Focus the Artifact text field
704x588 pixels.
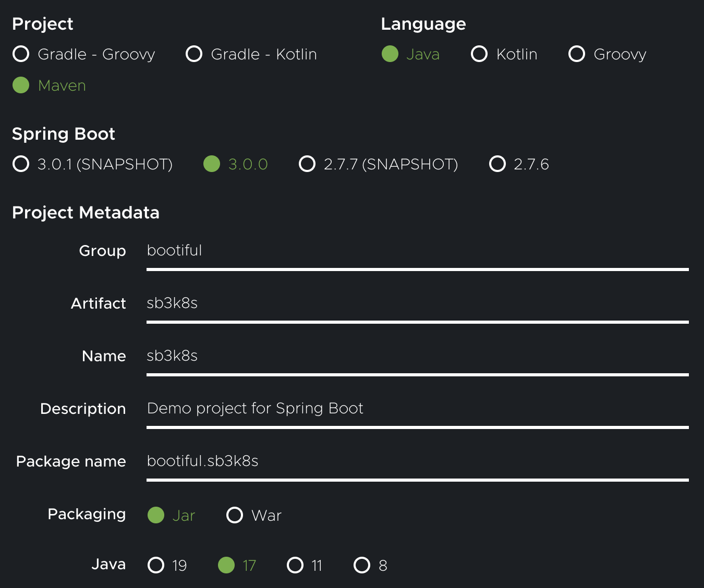click(417, 304)
